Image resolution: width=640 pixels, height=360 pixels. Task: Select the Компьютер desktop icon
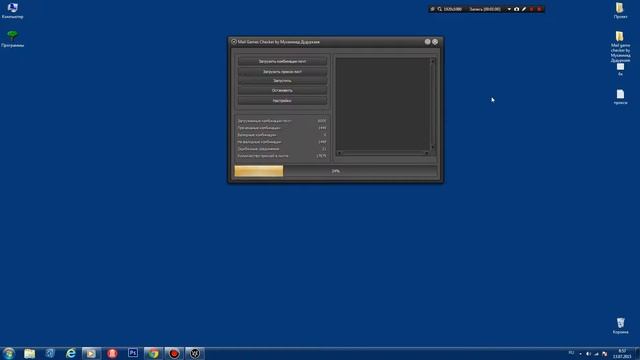12,11
